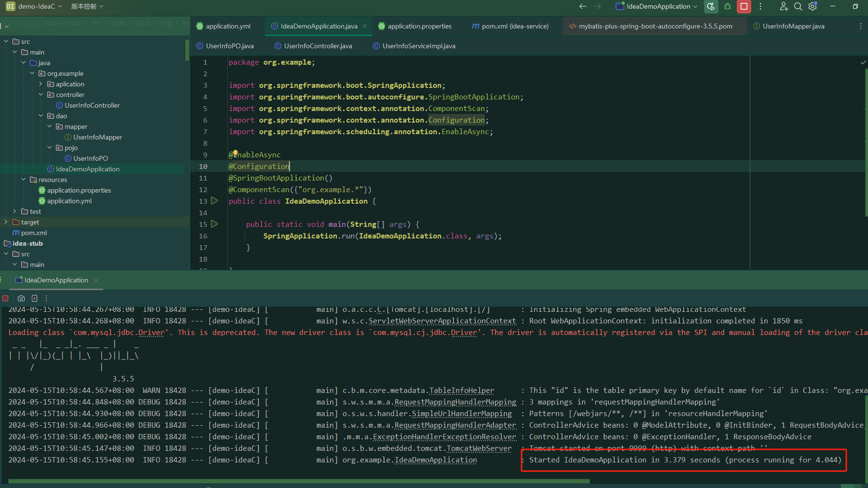Collapse the java folder
The height and width of the screenshot is (488, 868).
(x=23, y=63)
